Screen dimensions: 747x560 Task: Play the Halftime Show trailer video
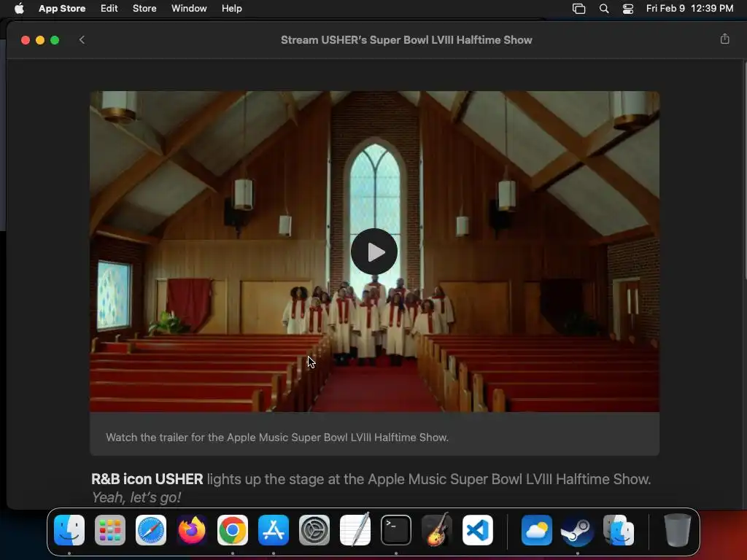pos(374,252)
